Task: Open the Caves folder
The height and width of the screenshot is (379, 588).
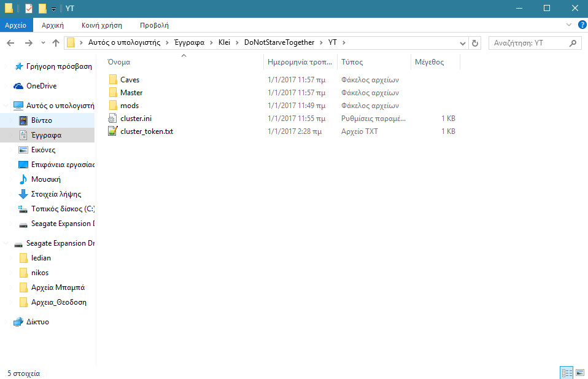Action: click(x=130, y=80)
